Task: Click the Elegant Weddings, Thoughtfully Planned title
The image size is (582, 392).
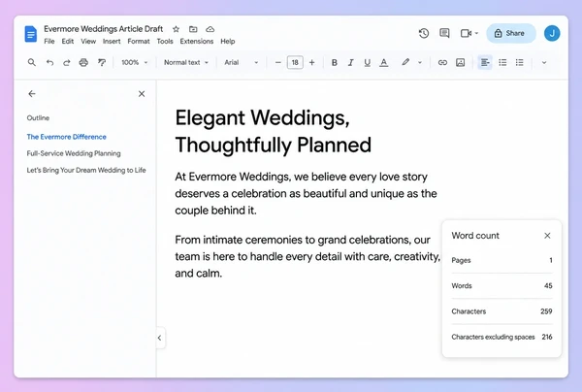Action: tap(274, 131)
